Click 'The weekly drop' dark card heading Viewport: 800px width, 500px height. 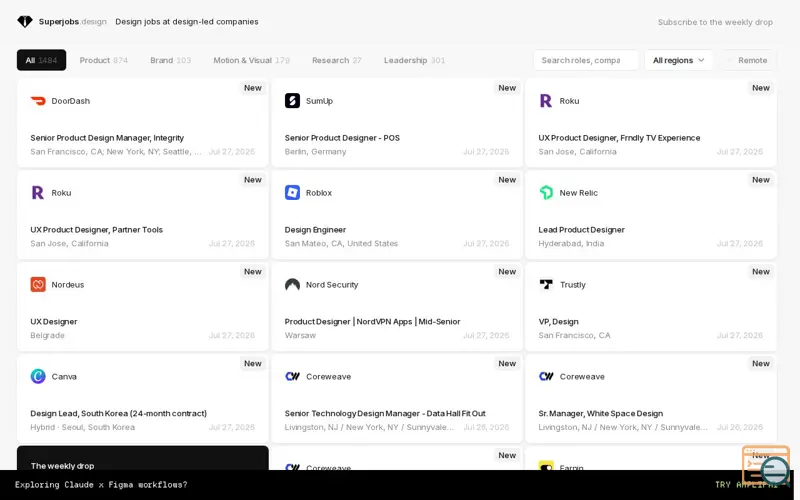pyautogui.click(x=62, y=466)
